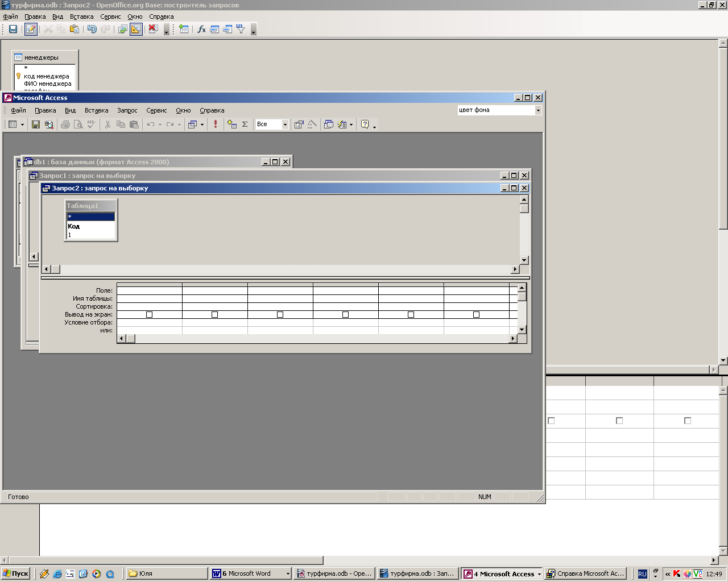Screen dimensions: 728x582
Task: Open the 'цвет фона' help box dropdown arrow
Action: (x=538, y=110)
